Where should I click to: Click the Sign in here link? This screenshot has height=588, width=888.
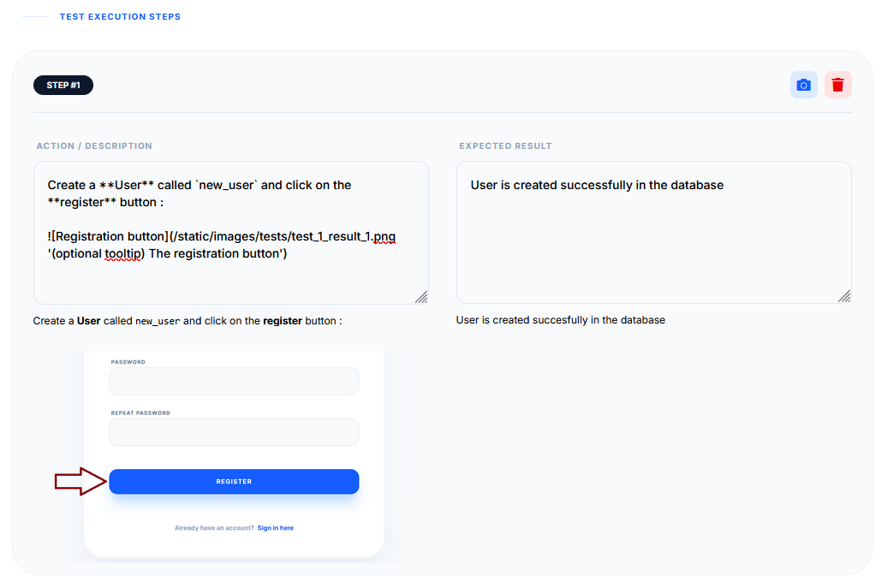point(275,527)
